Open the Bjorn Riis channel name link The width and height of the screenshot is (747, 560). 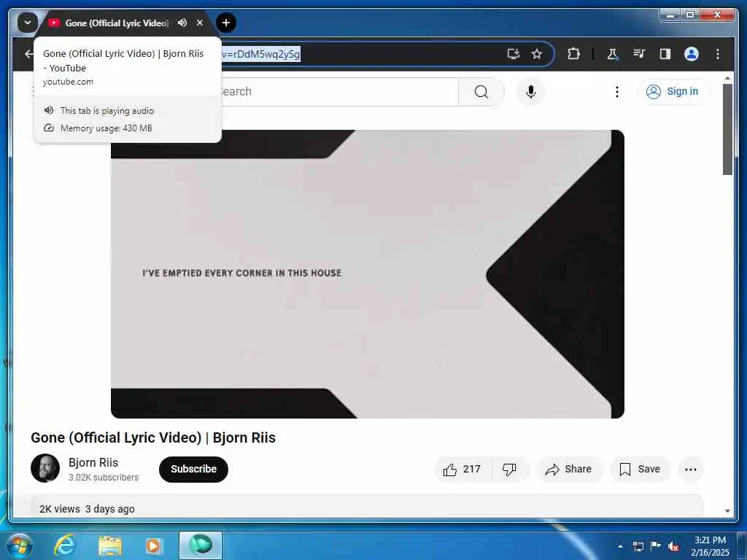[x=93, y=462]
